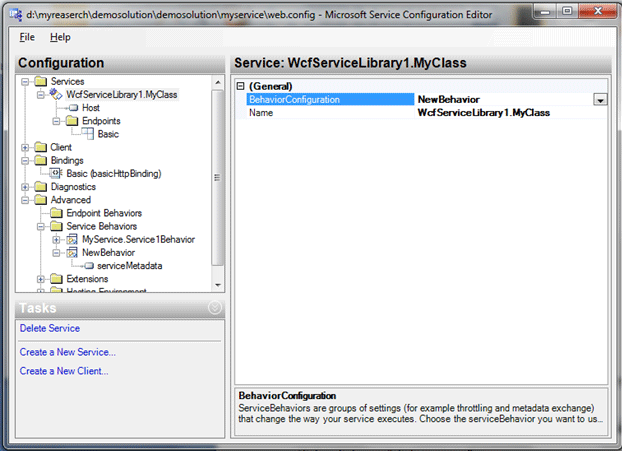Screen dimensions: 622x451
Task: Select the Services tree label
Action: [67, 81]
